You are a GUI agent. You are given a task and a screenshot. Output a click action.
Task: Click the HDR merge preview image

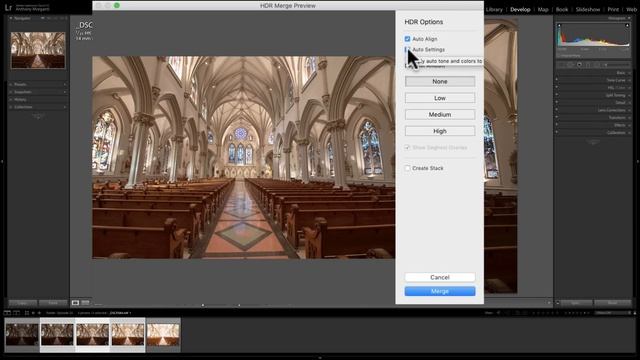tap(243, 158)
